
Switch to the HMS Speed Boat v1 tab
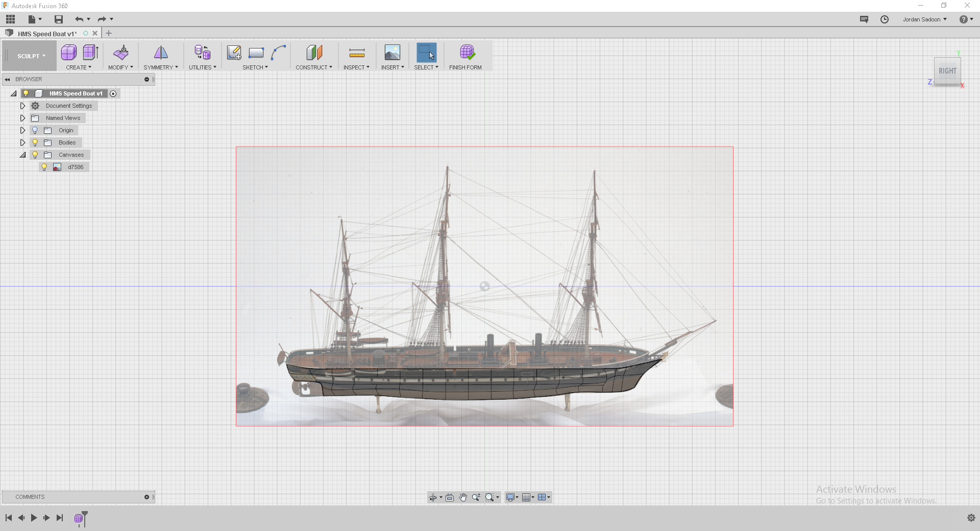point(46,33)
